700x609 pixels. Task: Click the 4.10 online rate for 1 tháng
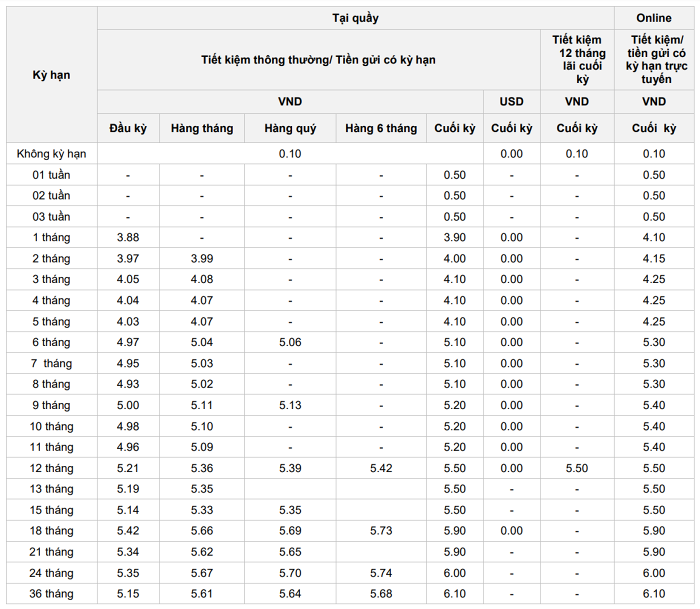654,237
